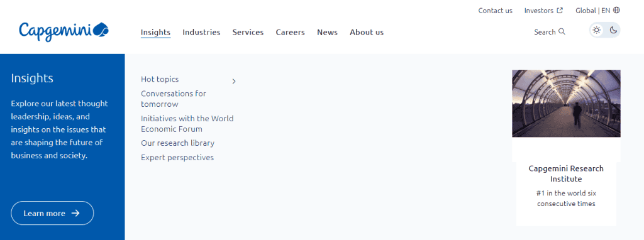Expand the Hot topics chevron

(x=234, y=81)
